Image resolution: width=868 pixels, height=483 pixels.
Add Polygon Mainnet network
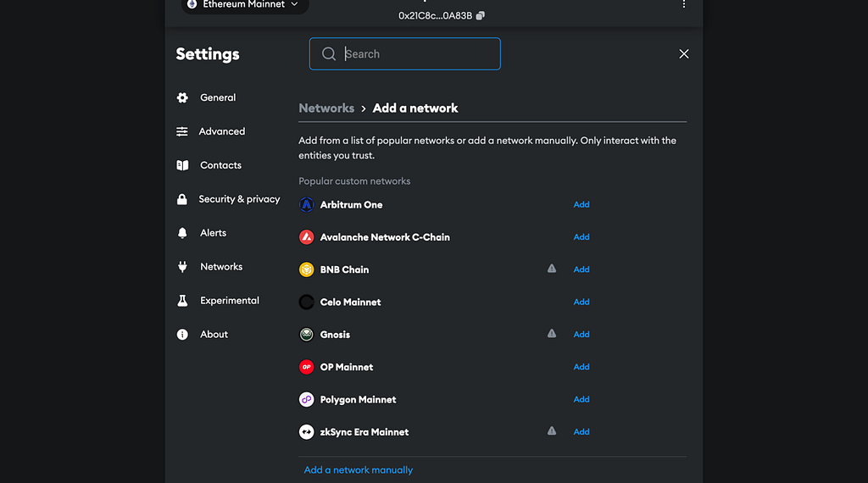(581, 399)
